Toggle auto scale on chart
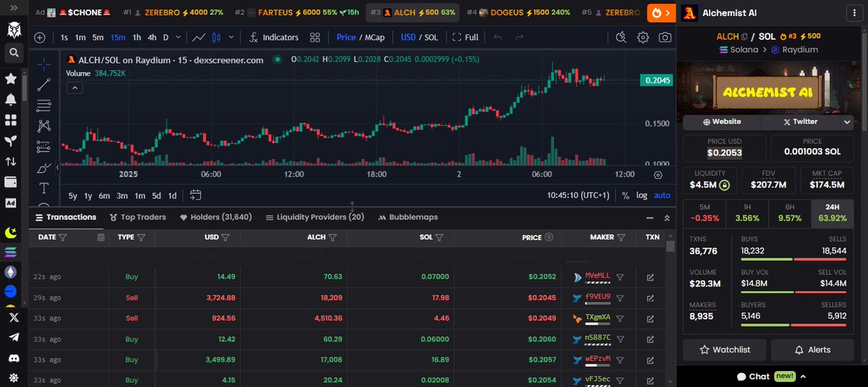The height and width of the screenshot is (387, 868). coord(662,195)
